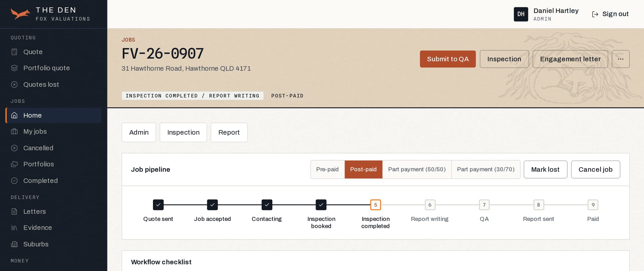Mark the job as lost
This screenshot has height=271, width=644.
(x=545, y=169)
